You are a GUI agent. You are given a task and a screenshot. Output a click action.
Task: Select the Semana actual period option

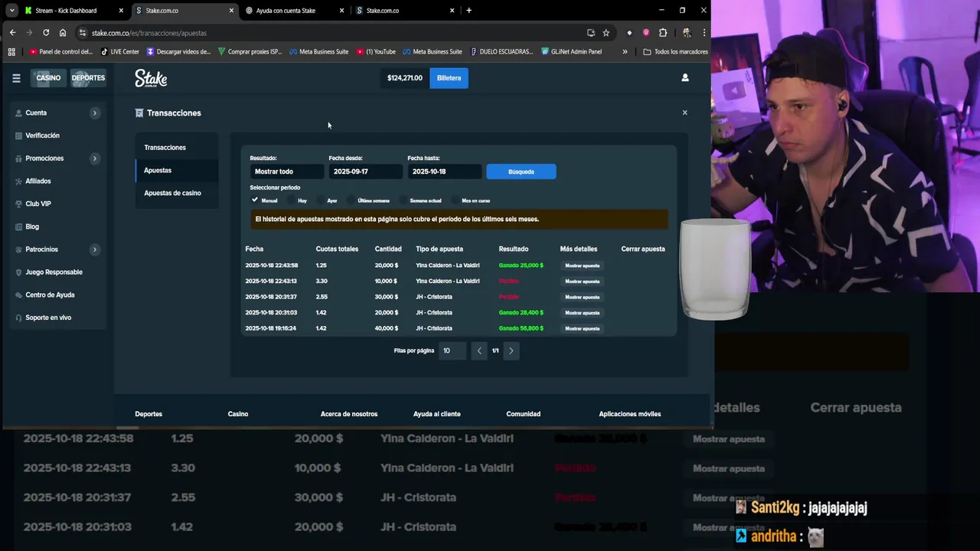coord(420,201)
